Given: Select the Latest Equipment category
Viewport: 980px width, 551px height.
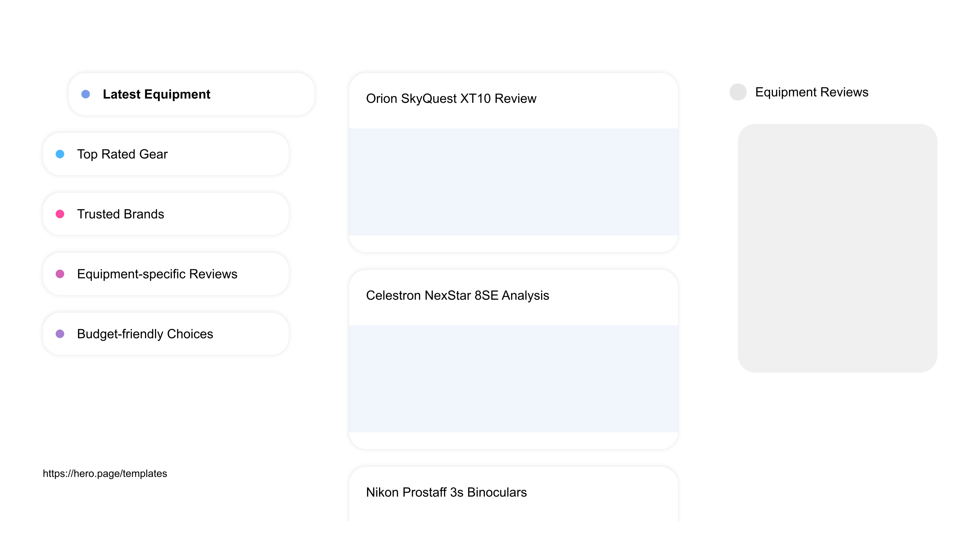Looking at the screenshot, I should pos(191,94).
